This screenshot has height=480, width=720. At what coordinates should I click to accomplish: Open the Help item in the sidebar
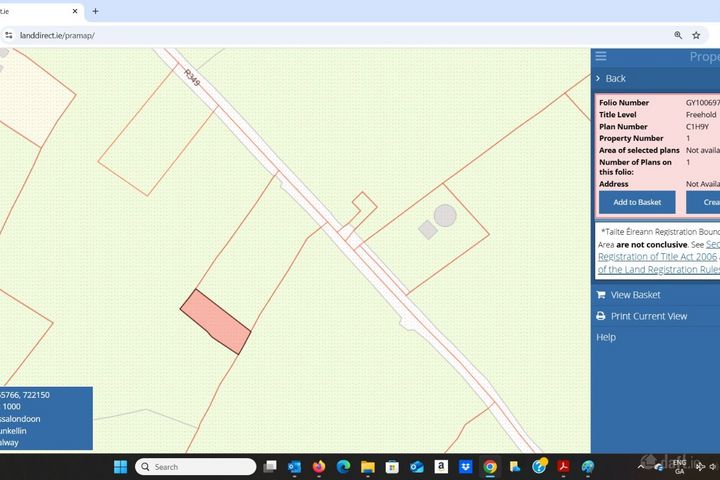point(606,337)
